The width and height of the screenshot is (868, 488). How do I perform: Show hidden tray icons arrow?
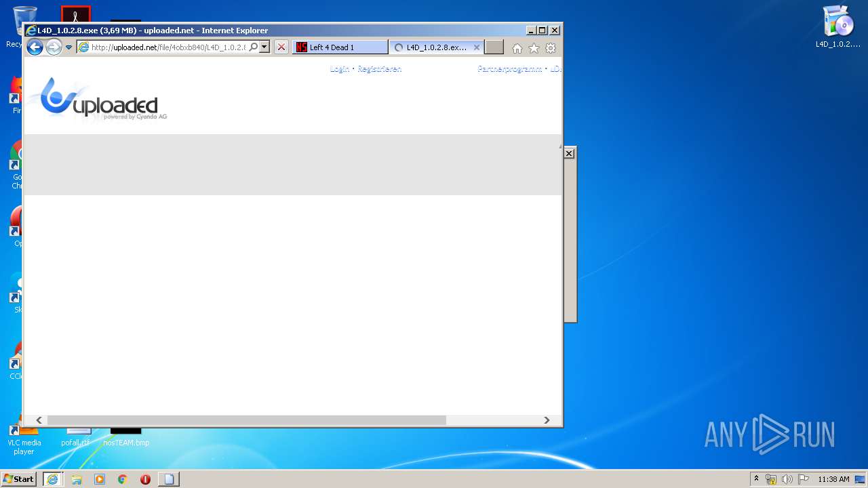click(x=756, y=479)
